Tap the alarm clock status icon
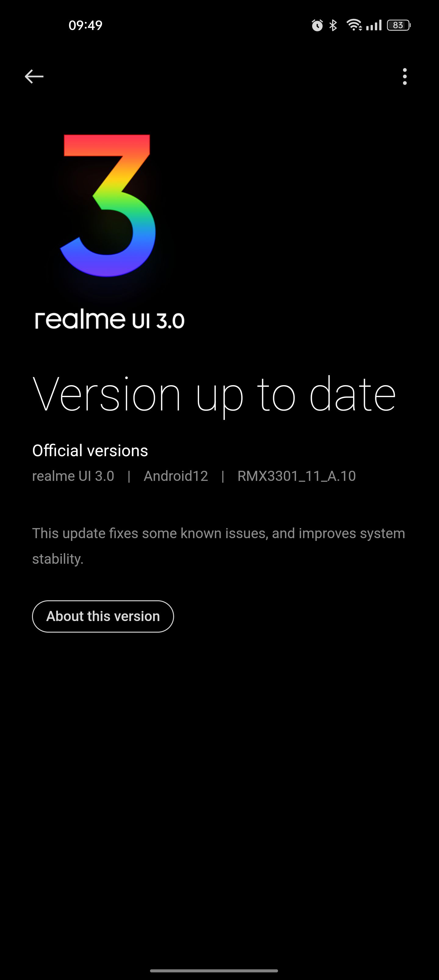 tap(317, 26)
